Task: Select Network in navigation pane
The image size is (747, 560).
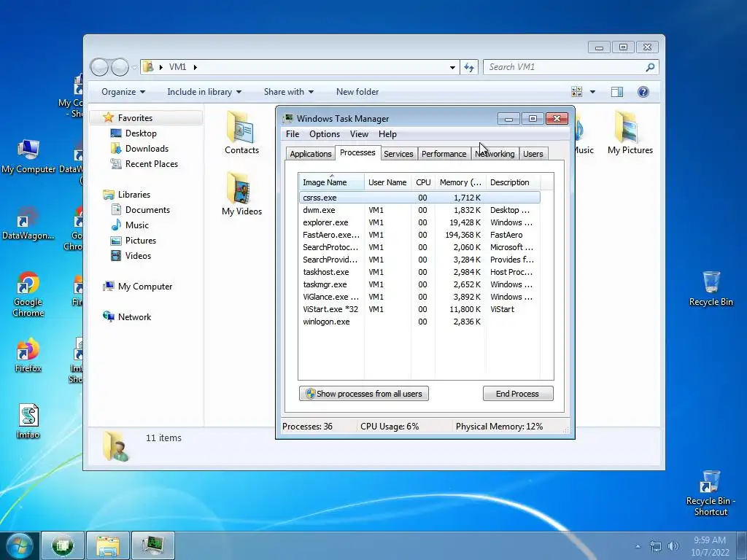Action: (134, 316)
